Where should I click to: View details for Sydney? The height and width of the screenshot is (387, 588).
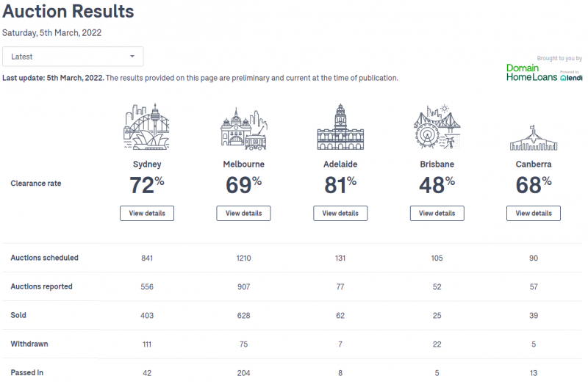coord(147,213)
